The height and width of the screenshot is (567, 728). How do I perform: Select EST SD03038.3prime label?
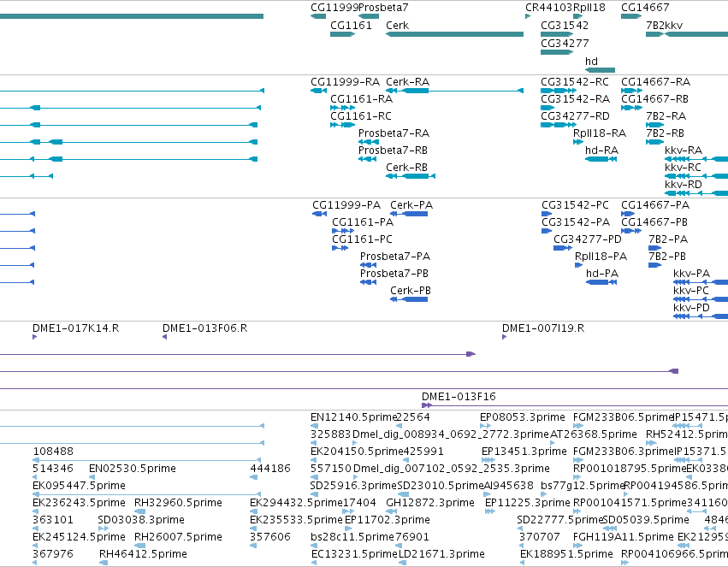(x=141, y=520)
